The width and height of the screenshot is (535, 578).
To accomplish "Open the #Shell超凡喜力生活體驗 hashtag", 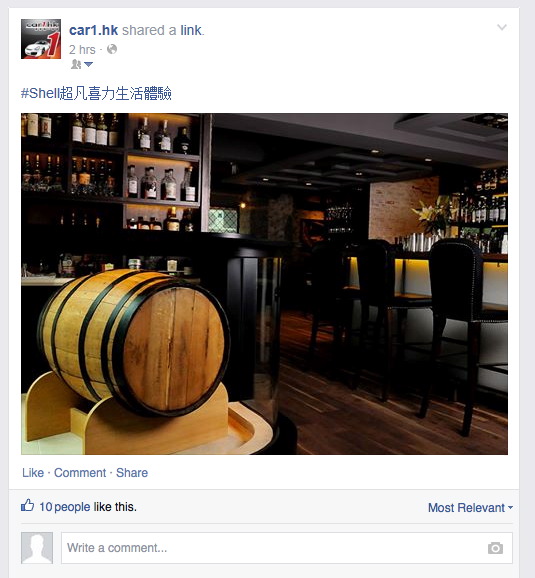I will [96, 93].
